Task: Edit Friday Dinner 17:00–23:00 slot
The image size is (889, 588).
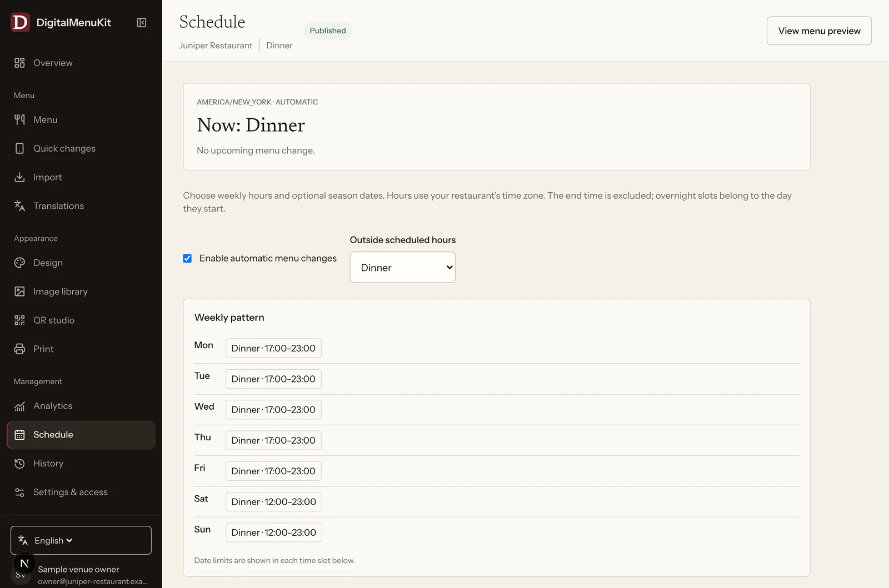Action: tap(273, 471)
